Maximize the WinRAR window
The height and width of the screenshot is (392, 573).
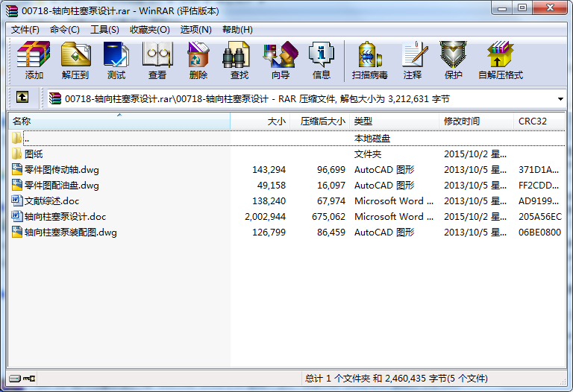(522, 8)
